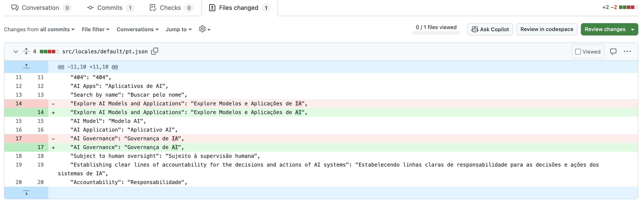Click the minus marker on line 14

pos(53,104)
